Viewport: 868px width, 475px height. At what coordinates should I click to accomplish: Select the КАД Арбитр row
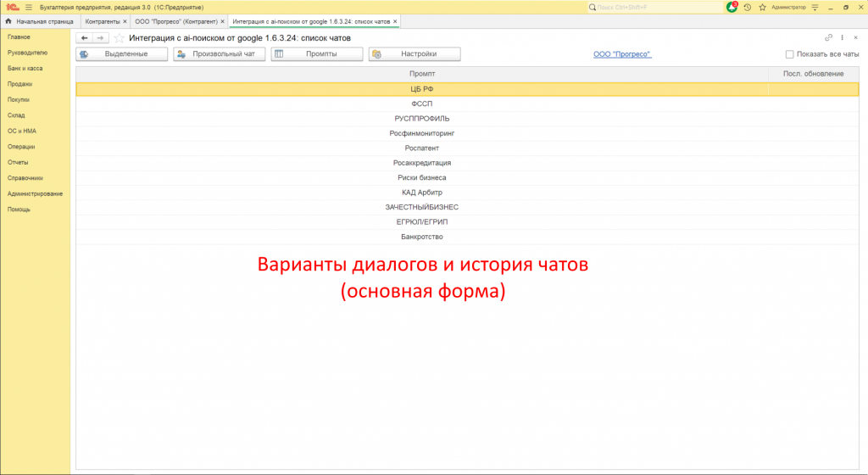click(467, 192)
